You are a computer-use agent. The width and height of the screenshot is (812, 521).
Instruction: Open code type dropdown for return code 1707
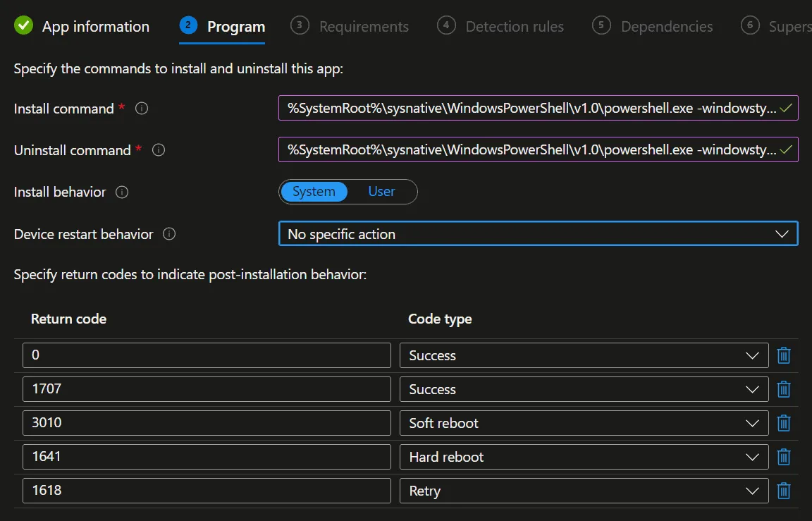pos(584,389)
